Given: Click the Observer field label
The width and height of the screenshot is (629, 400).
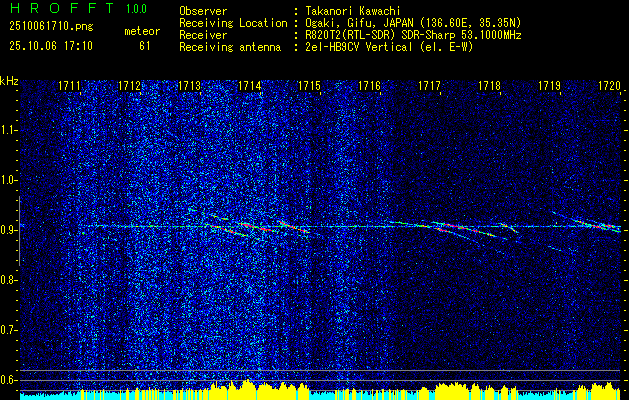Looking at the screenshot, I should 203,11.
